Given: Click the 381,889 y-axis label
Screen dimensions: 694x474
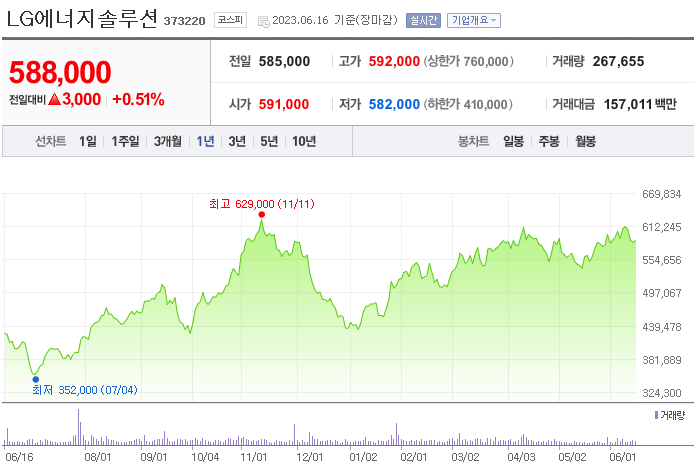Looking at the screenshot, I should pos(662,360).
